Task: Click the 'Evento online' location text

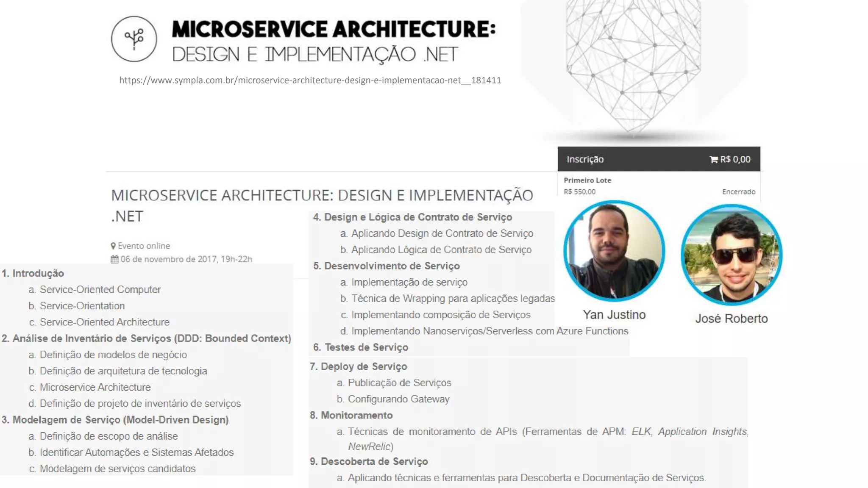Action: [144, 246]
